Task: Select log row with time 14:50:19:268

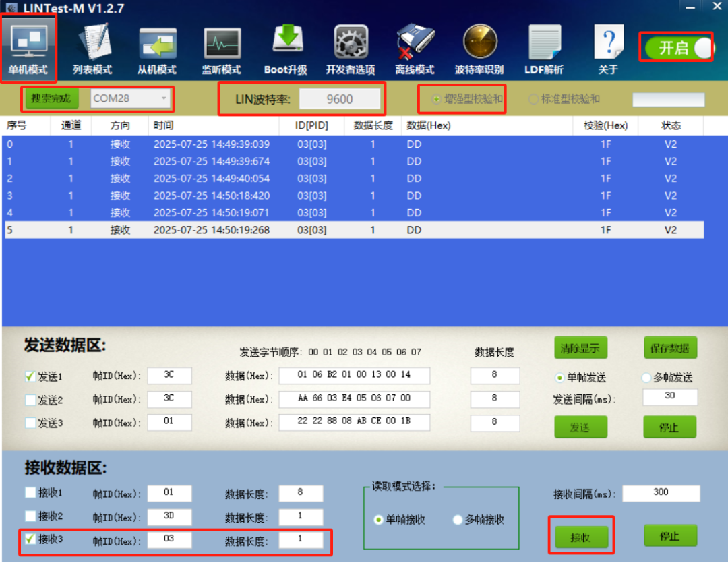Action: click(355, 230)
